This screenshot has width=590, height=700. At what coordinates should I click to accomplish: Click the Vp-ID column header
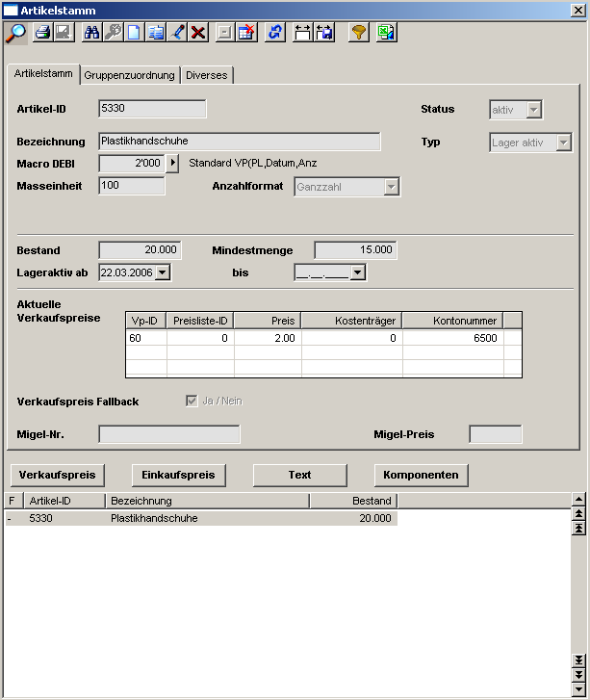146,321
